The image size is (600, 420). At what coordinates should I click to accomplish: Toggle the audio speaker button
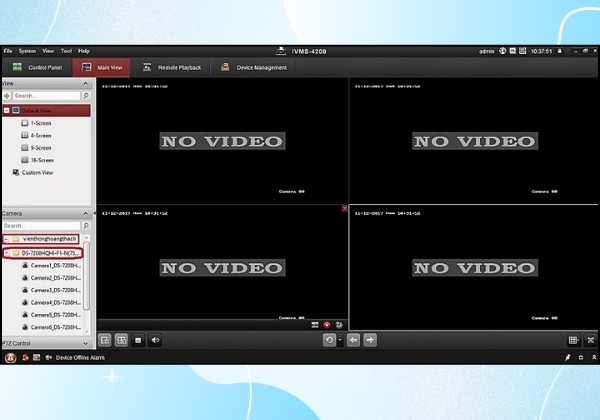coord(155,340)
